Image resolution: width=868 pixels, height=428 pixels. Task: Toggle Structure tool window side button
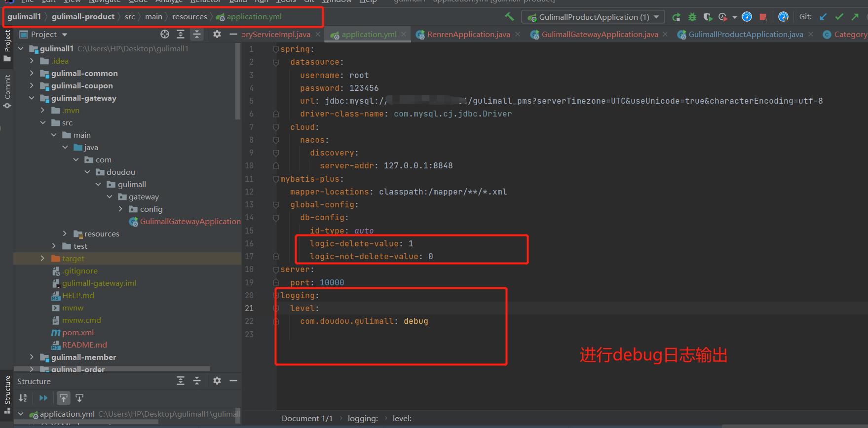click(x=7, y=394)
